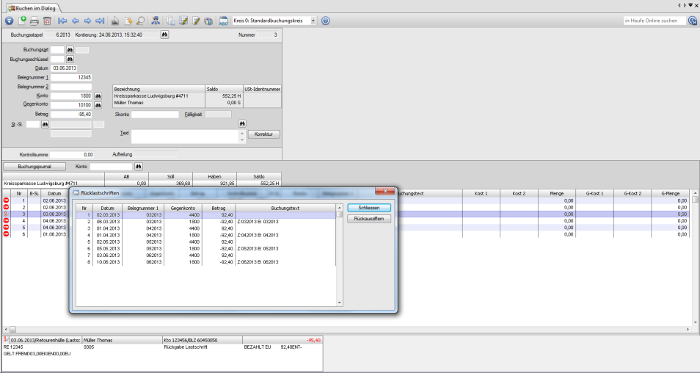Image resolution: width=700 pixels, height=373 pixels.
Task: Open the blue help icon beside Kreis dropdown
Action: 325,21
